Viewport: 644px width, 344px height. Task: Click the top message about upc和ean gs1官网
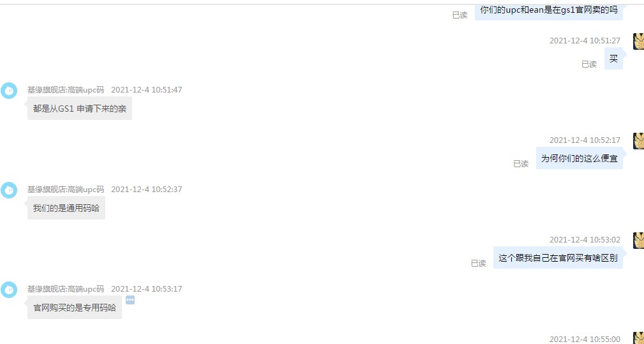[x=549, y=10]
